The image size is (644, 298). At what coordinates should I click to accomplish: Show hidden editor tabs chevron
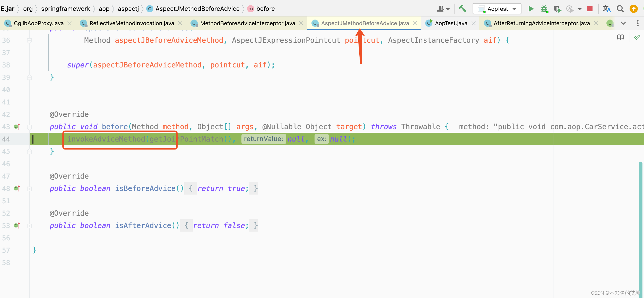click(623, 23)
